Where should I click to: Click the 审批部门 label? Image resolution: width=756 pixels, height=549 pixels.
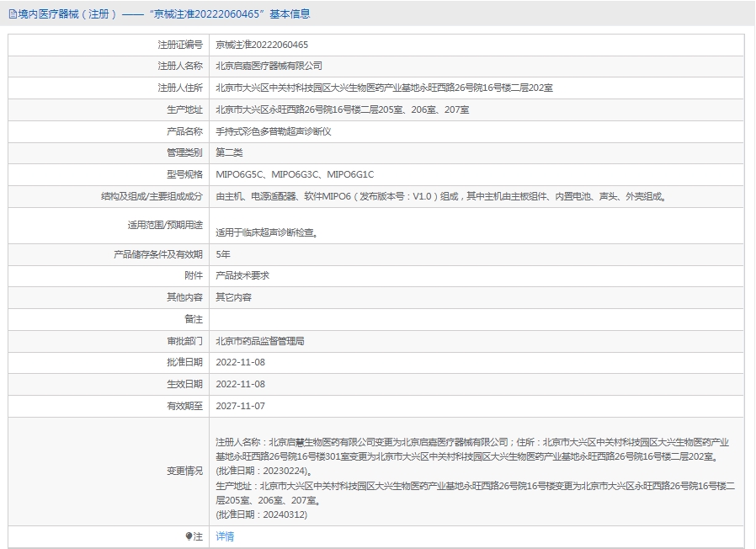[x=184, y=341]
